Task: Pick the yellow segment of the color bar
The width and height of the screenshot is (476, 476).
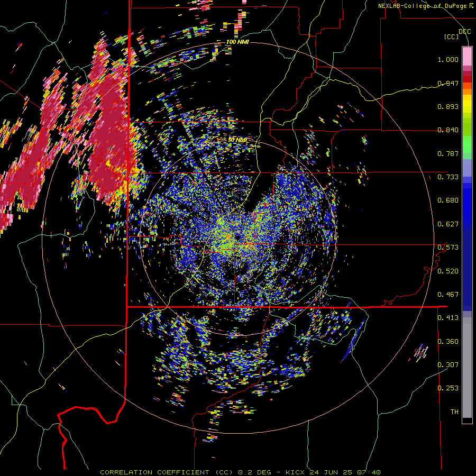Action: 467,104
